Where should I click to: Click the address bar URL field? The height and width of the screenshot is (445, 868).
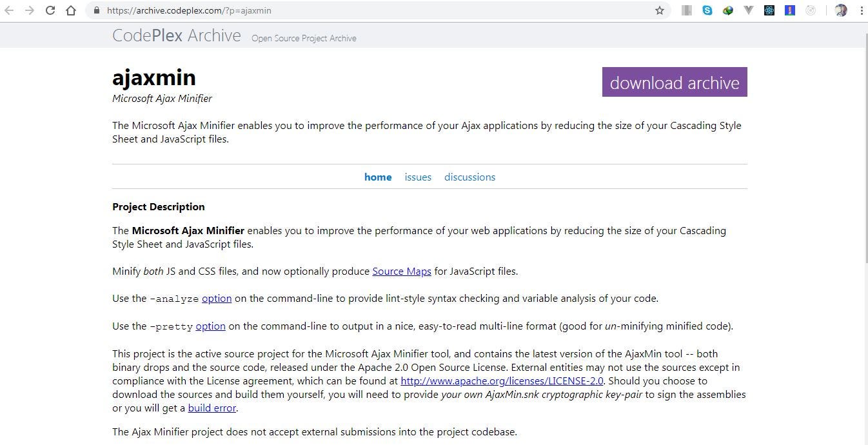point(377,10)
